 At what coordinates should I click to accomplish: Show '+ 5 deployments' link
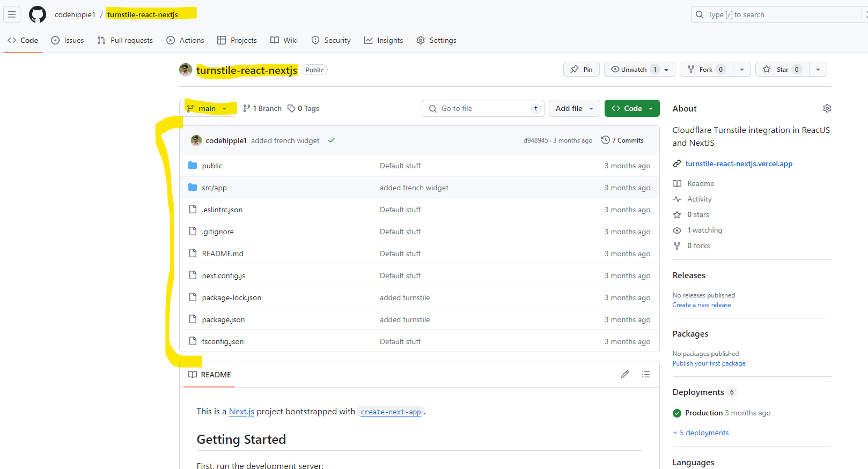701,433
